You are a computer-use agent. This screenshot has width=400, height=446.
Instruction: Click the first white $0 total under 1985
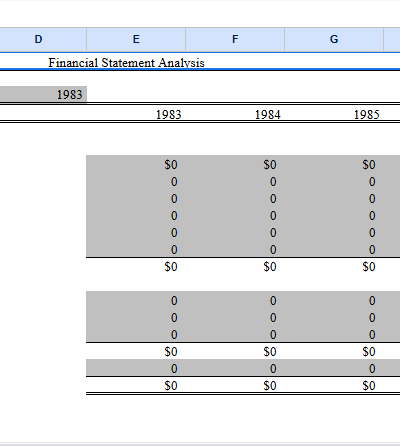click(x=334, y=266)
